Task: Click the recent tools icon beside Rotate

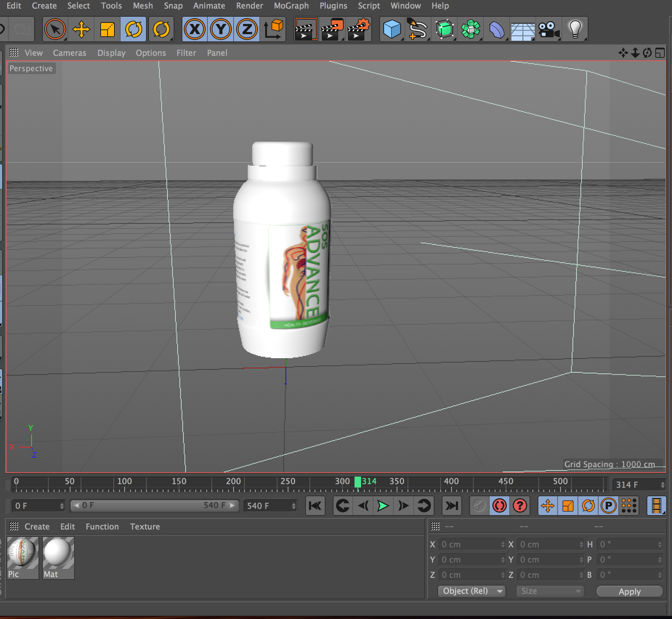Action: [161, 29]
